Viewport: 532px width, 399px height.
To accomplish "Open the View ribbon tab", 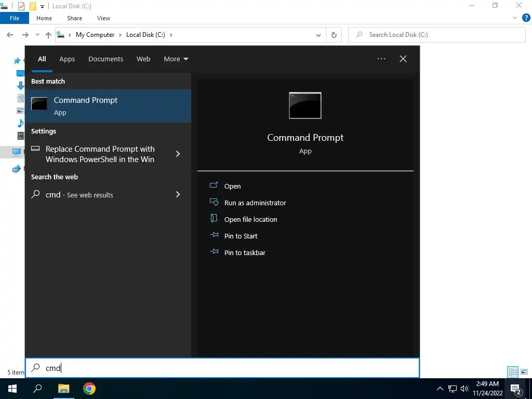I will (103, 18).
